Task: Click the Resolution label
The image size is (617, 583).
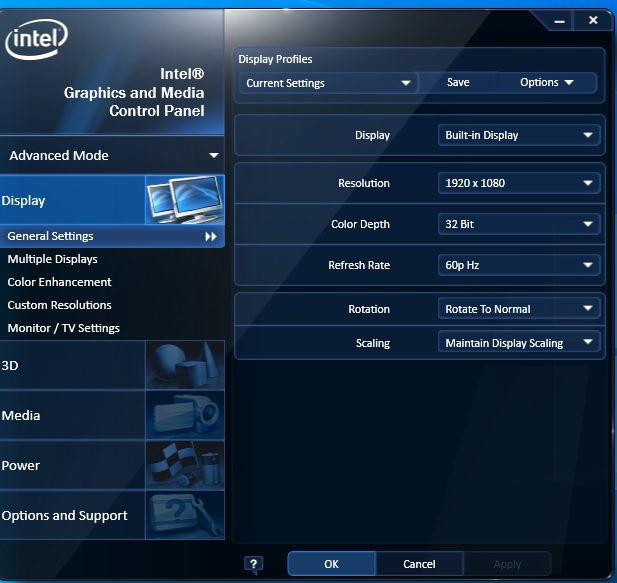Action: click(364, 183)
